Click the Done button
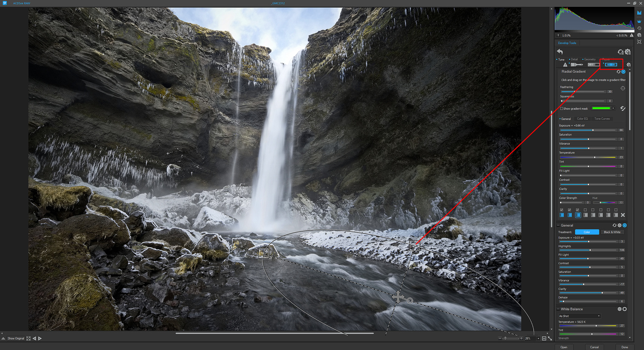Image resolution: width=644 pixels, height=350 pixels. [x=625, y=347]
